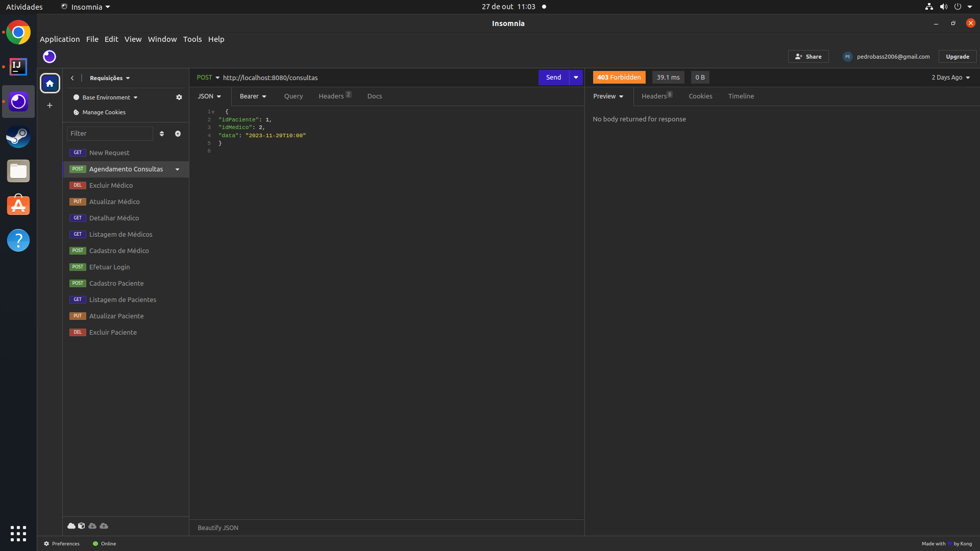Select the Excluir Paciente request

(x=126, y=333)
